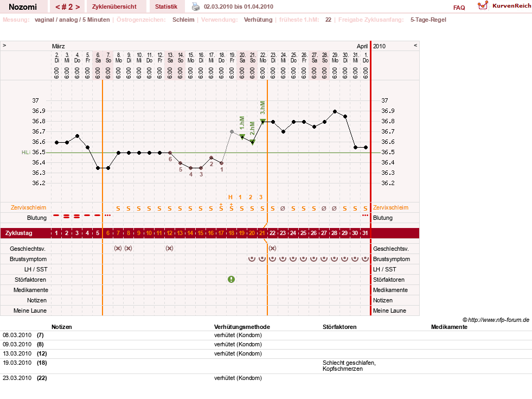Select Zyklustag 14 in the red bar
Screen dimensions: 532x399
[190, 233]
